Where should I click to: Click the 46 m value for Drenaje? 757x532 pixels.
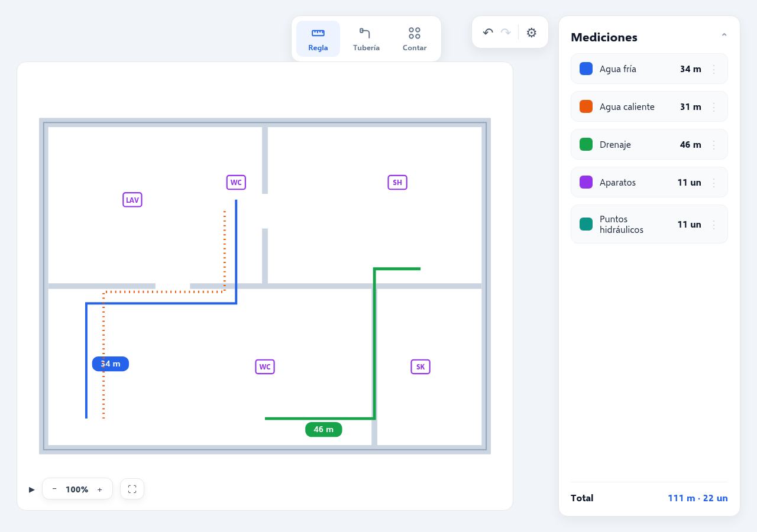[691, 145]
